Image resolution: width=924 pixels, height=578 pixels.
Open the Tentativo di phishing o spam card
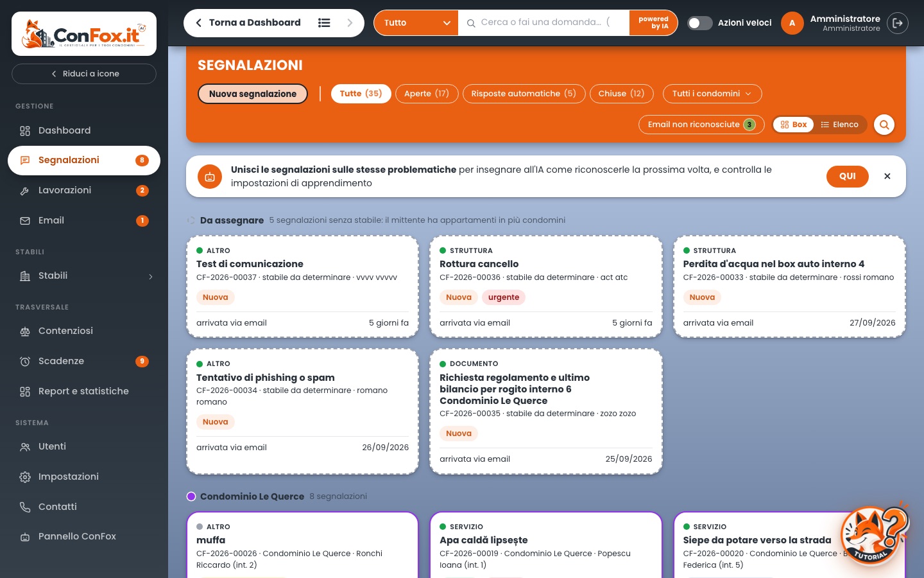(302, 411)
